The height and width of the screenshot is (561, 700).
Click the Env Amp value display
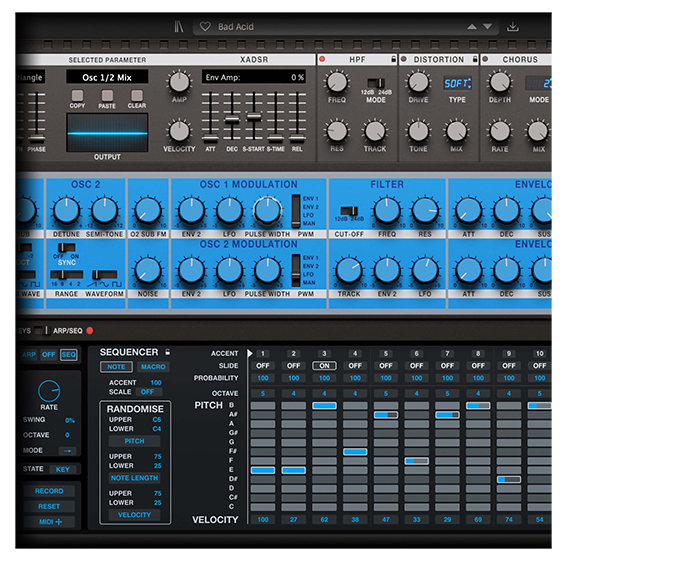click(x=254, y=77)
